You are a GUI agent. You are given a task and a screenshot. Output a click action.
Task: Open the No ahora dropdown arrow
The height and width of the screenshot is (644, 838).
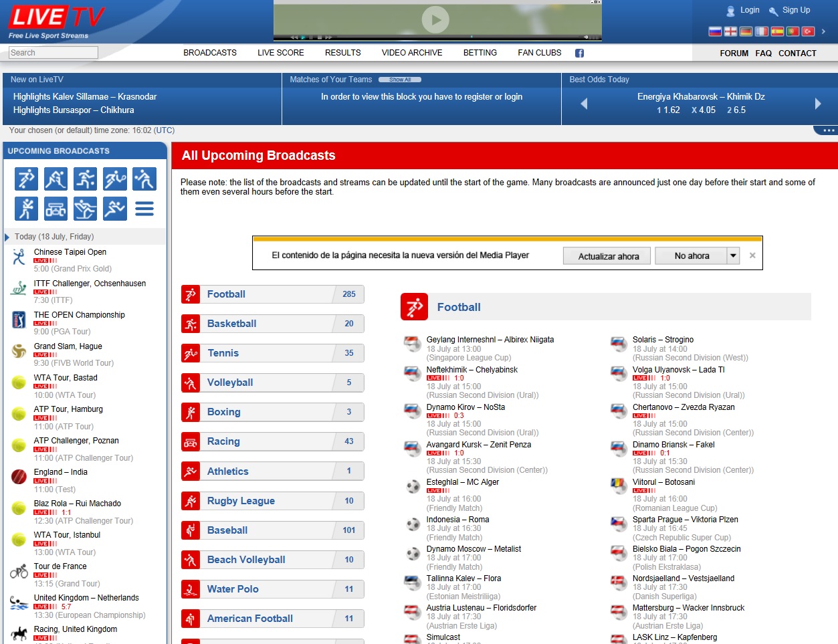click(733, 256)
